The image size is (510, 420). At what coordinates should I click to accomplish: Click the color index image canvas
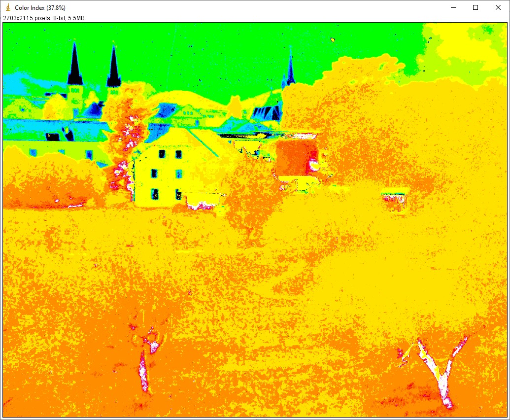click(x=255, y=220)
